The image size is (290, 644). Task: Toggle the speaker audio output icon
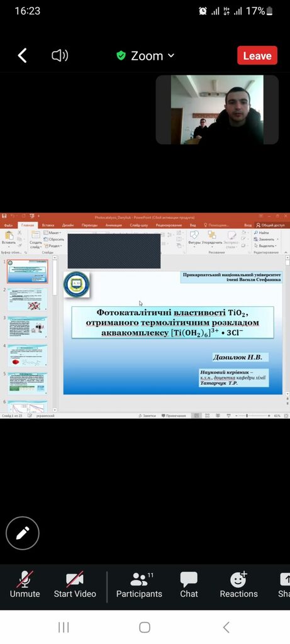60,55
